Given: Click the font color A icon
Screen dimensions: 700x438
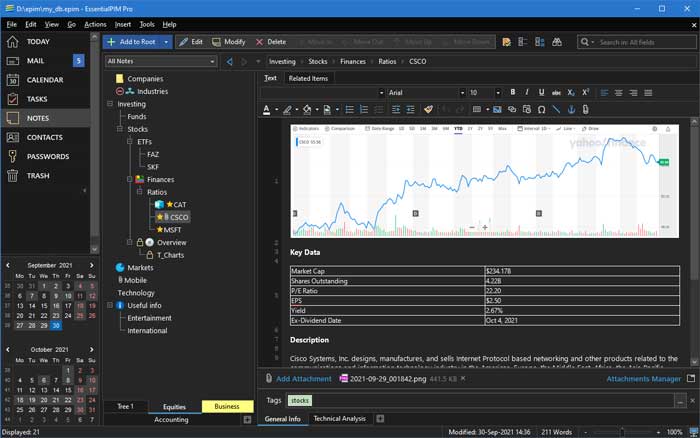Looking at the screenshot, I should coord(267,109).
